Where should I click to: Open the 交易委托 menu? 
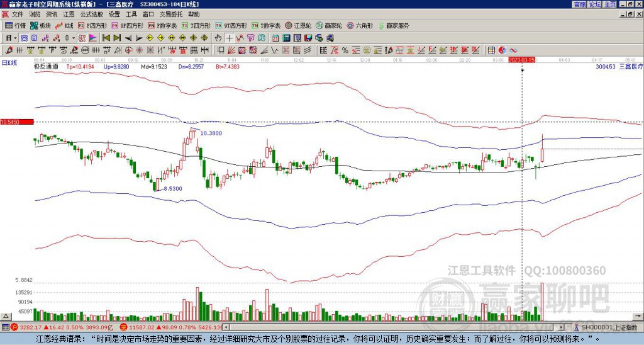171,14
